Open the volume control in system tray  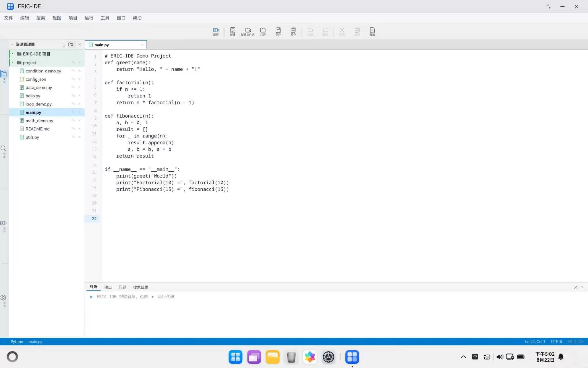500,357
